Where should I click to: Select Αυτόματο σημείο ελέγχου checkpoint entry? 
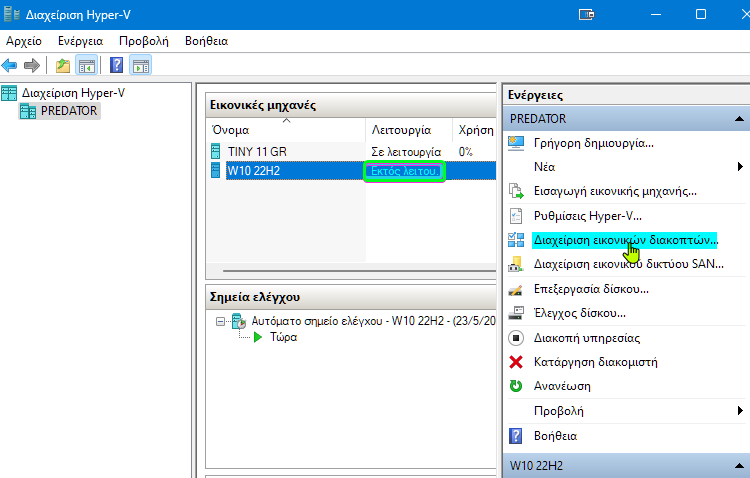click(x=374, y=321)
